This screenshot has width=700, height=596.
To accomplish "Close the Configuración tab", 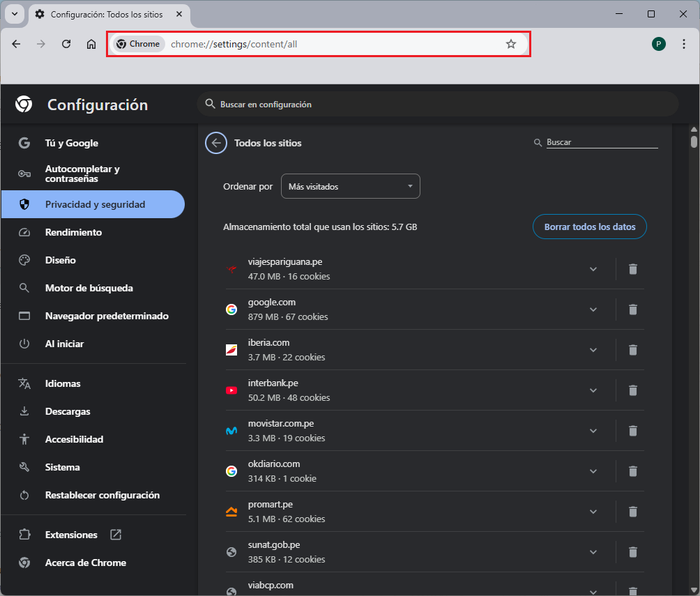I will coord(179,14).
